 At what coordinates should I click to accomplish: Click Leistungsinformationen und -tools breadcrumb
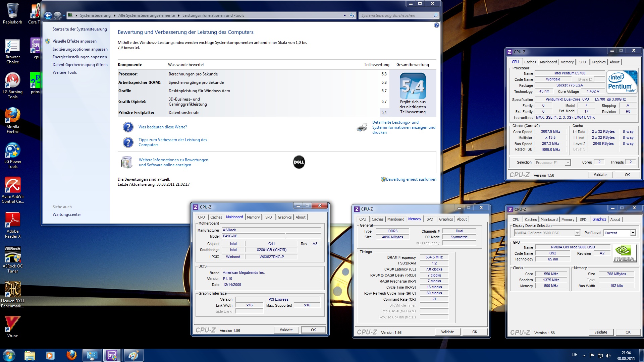point(213,15)
